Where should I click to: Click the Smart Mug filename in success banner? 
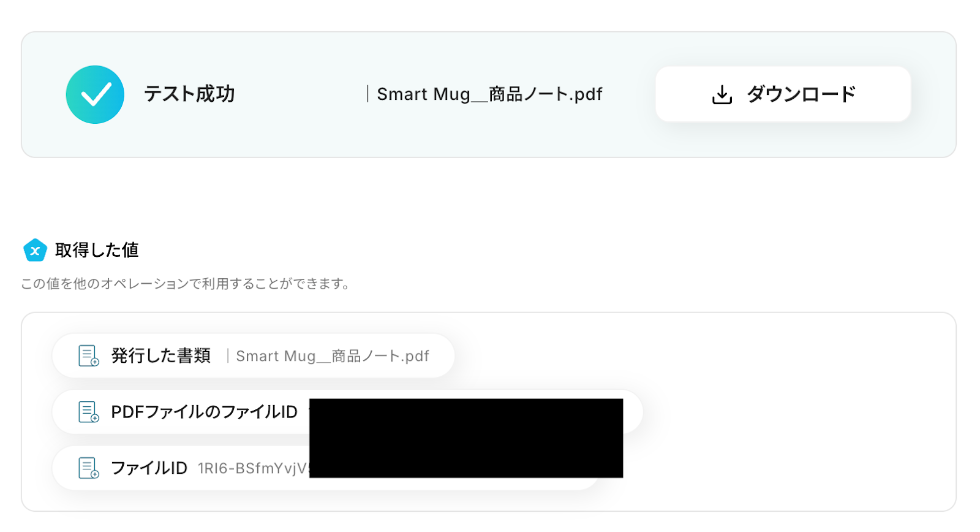click(489, 94)
